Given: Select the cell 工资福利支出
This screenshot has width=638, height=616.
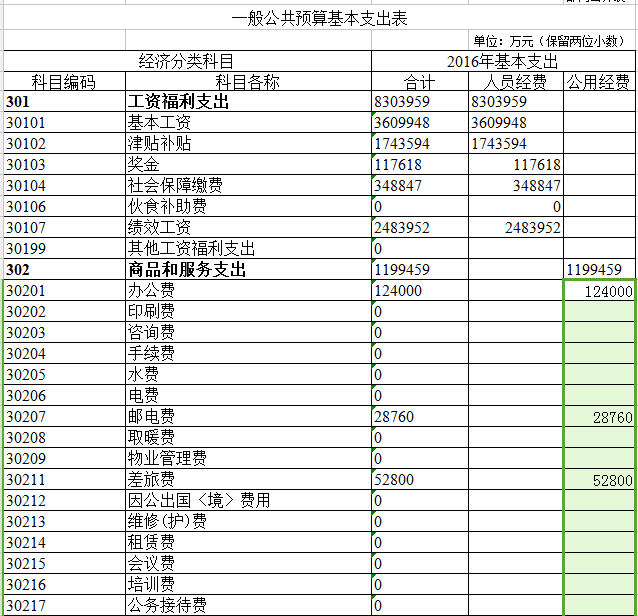Looking at the screenshot, I should click(248, 101).
